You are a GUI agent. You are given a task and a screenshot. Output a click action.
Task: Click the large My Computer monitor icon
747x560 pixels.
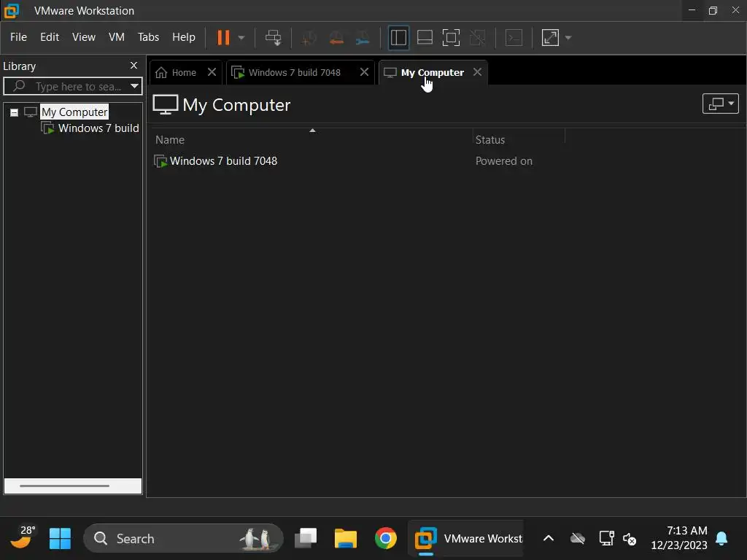[166, 104]
